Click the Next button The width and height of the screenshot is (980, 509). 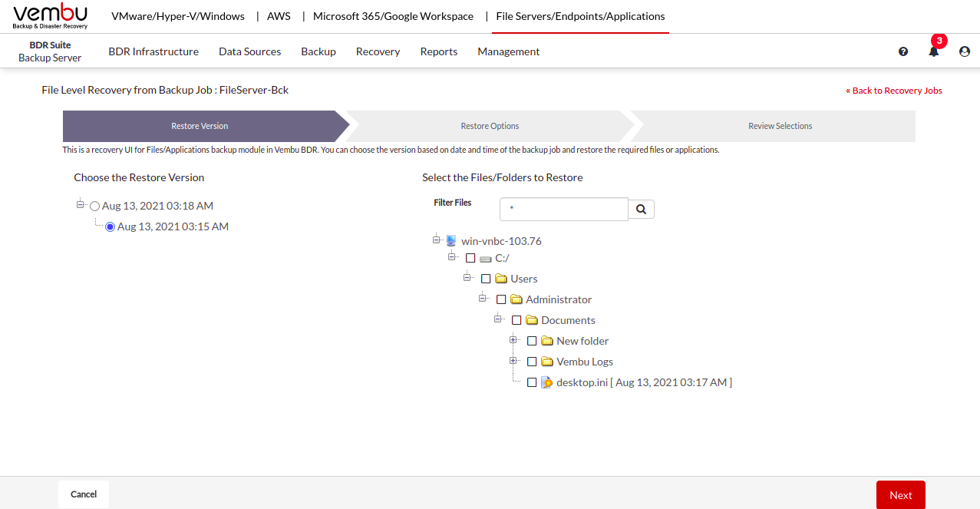click(x=901, y=495)
